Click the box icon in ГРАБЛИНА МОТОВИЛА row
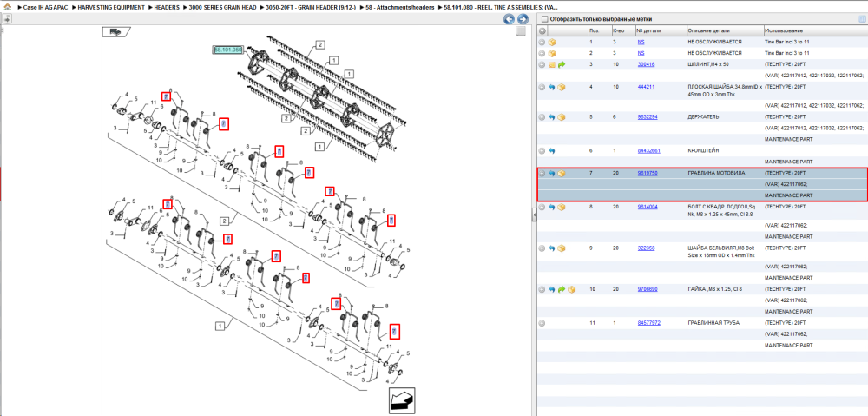 coord(562,174)
